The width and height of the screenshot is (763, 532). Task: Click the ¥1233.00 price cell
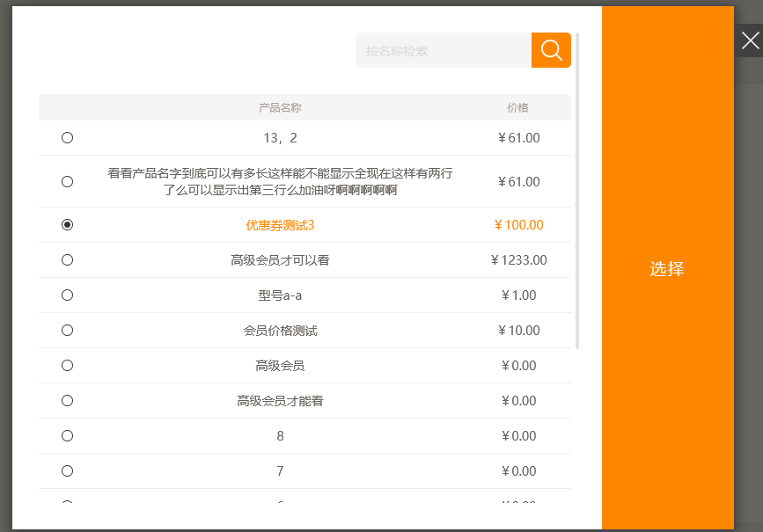[518, 260]
